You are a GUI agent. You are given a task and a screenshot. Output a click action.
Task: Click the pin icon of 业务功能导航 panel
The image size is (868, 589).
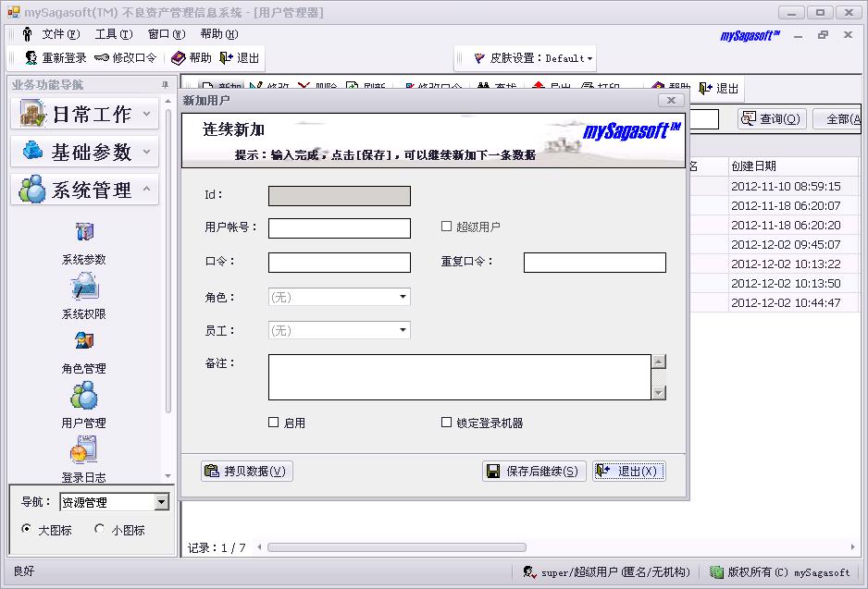165,85
